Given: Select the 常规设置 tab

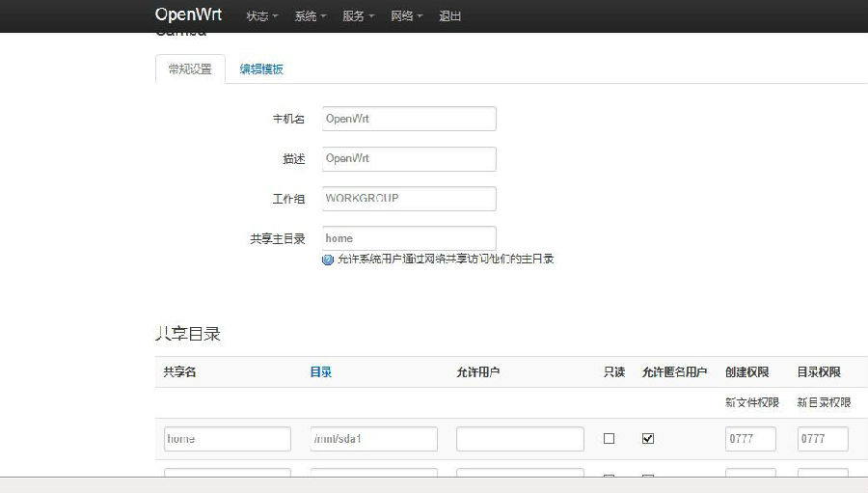Looking at the screenshot, I should (x=190, y=69).
